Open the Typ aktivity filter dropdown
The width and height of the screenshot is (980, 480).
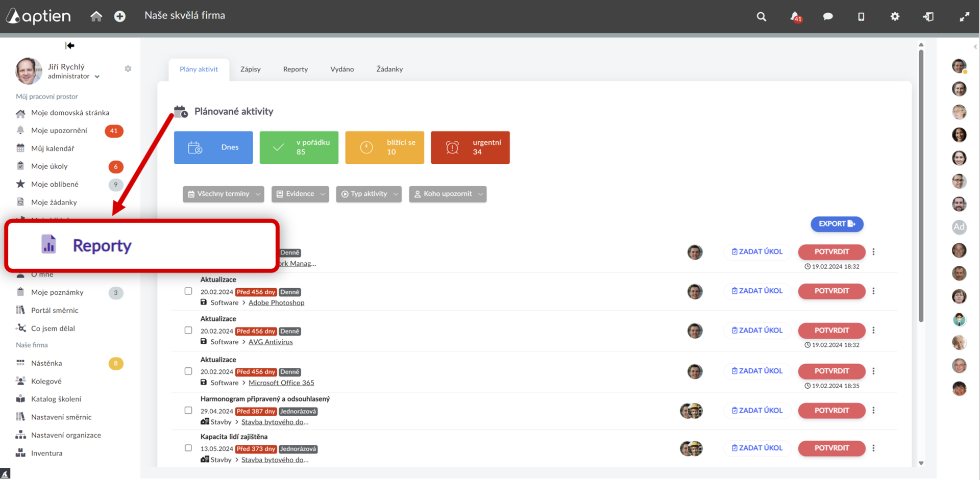[x=369, y=194]
